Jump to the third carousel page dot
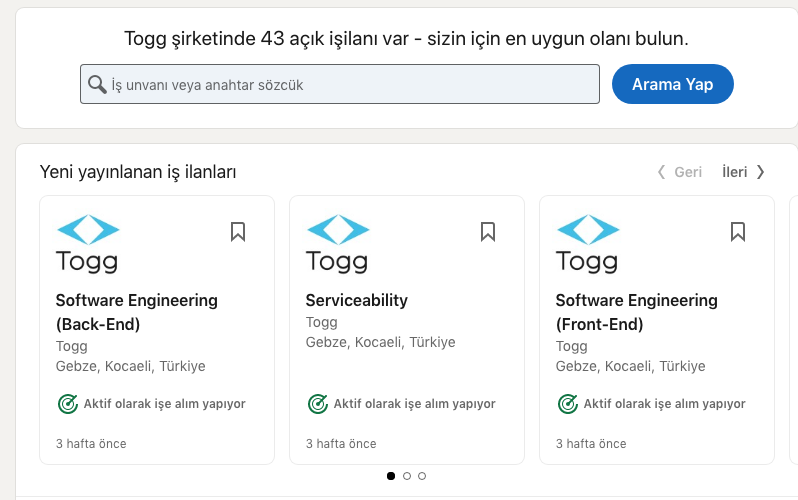 tap(422, 476)
